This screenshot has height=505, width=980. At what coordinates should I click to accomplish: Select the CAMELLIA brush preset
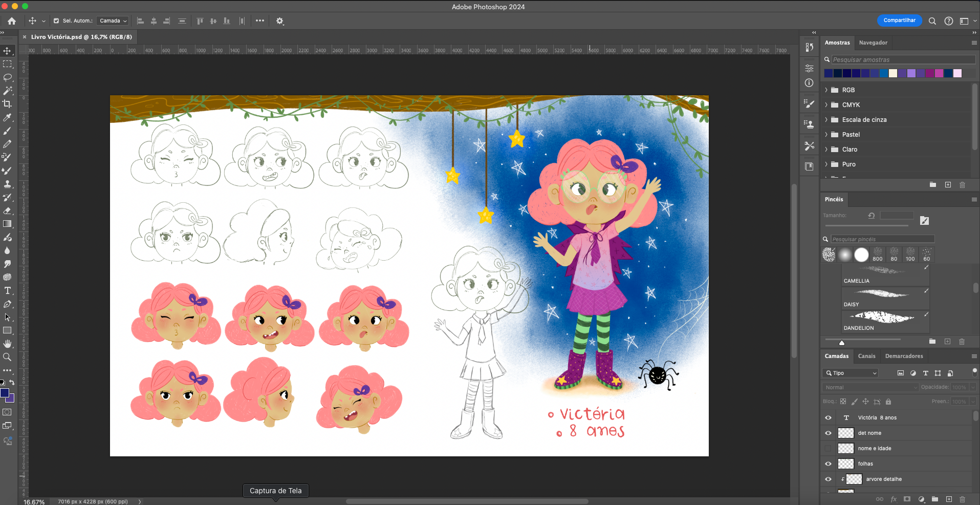point(885,275)
